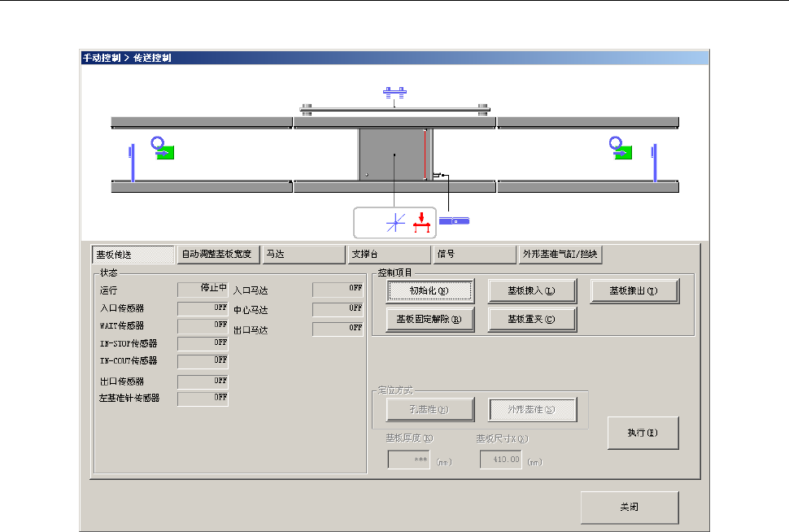This screenshot has width=789, height=532.
Task: Click the 基板厚度 input field
Action: pyautogui.click(x=409, y=460)
